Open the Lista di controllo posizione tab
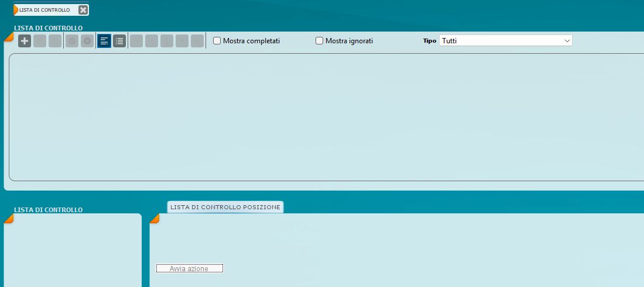The image size is (644, 287). (x=225, y=207)
